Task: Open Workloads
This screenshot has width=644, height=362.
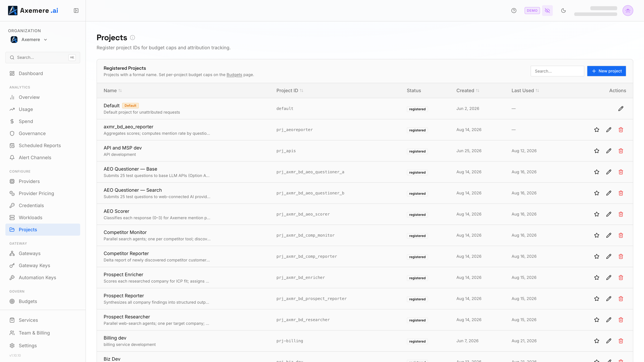Action: pyautogui.click(x=43, y=218)
